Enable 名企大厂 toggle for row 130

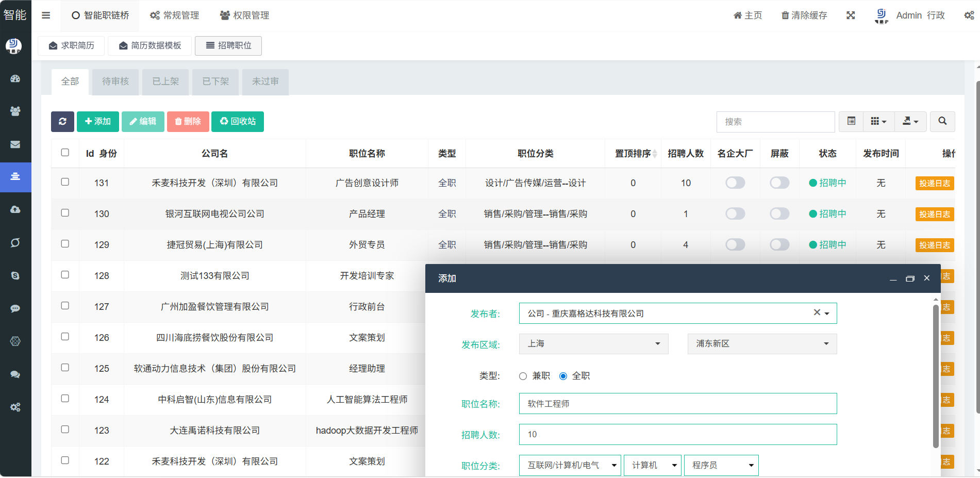point(735,213)
